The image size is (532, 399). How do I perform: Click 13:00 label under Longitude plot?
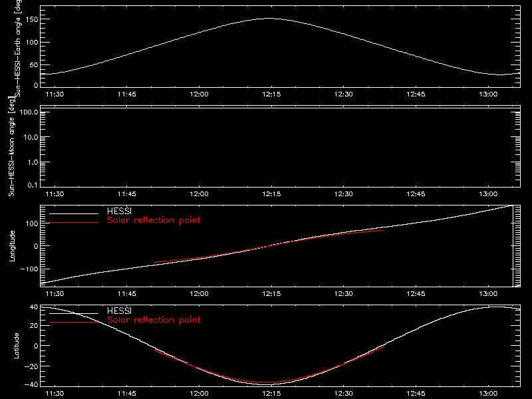click(x=488, y=294)
